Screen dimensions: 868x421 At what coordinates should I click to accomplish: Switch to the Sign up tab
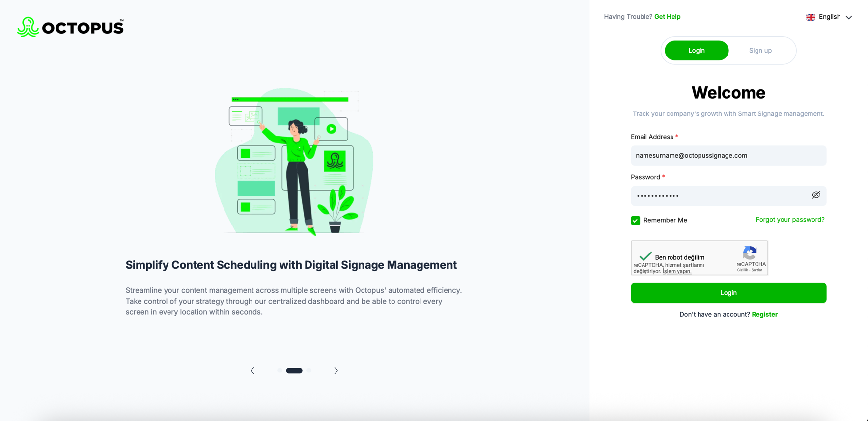(x=760, y=51)
